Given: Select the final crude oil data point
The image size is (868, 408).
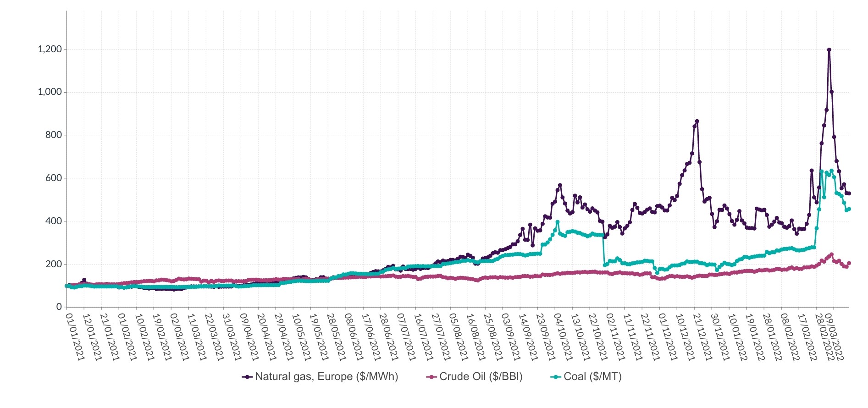Looking at the screenshot, I should tap(849, 263).
